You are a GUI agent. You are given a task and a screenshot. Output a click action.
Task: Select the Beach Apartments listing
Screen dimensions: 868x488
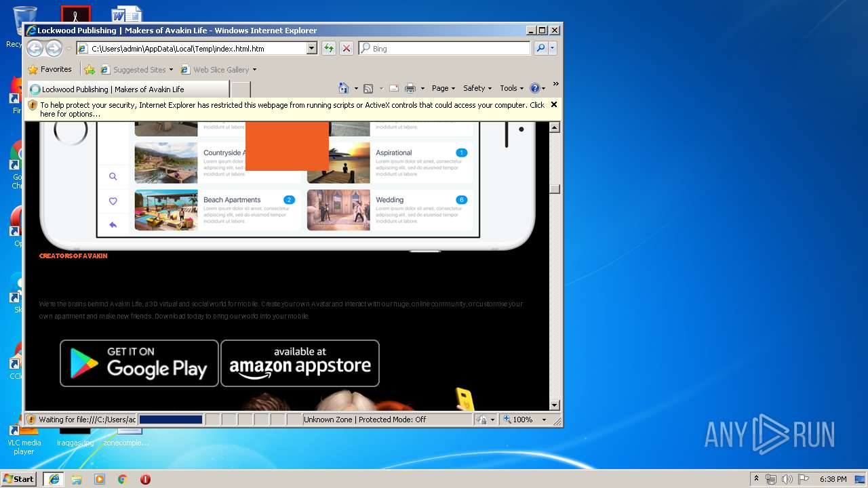click(218, 210)
